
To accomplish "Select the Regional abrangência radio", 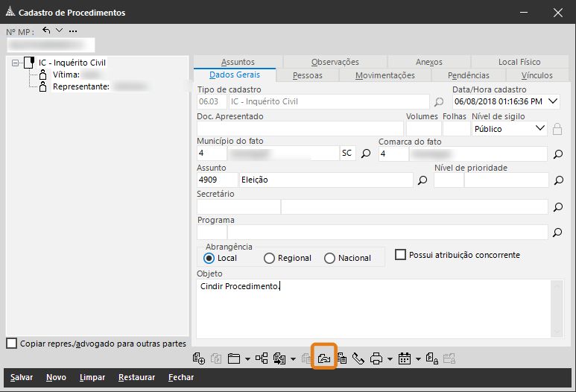I will (x=269, y=259).
